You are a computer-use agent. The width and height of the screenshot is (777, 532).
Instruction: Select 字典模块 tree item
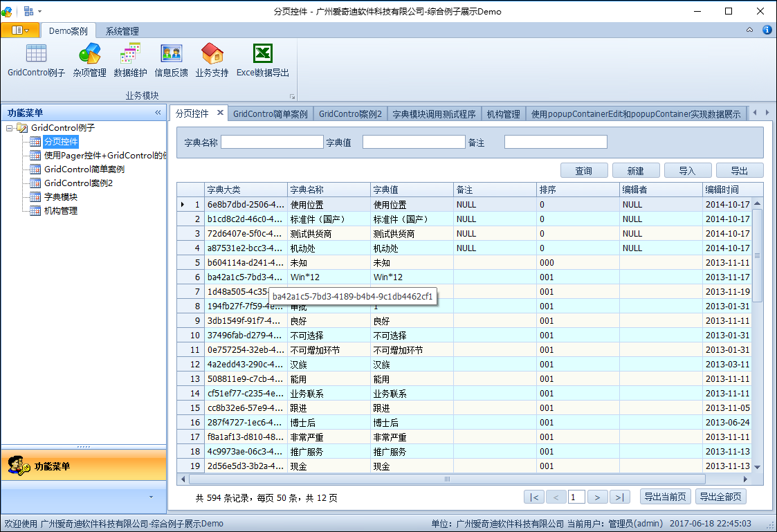(60, 197)
